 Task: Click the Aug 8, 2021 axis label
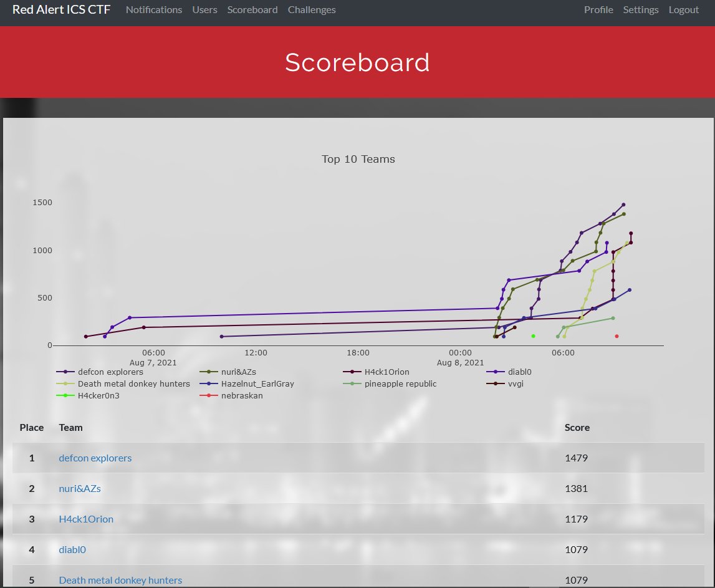460,363
